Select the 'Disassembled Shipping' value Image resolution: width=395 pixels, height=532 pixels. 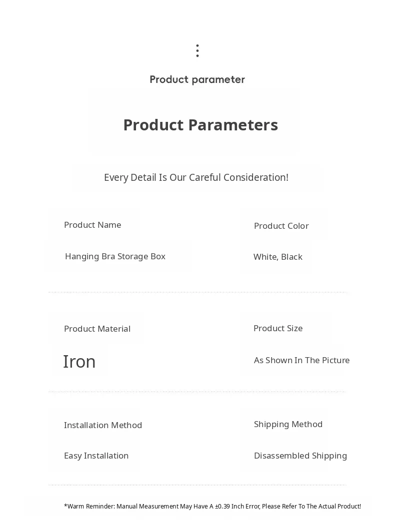tap(300, 456)
